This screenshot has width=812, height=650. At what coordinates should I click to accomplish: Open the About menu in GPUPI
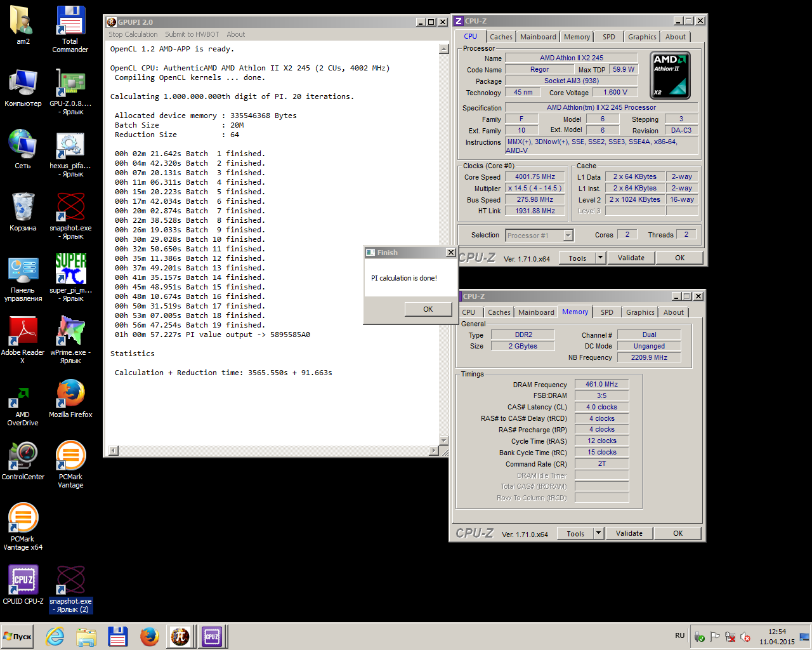pyautogui.click(x=236, y=34)
